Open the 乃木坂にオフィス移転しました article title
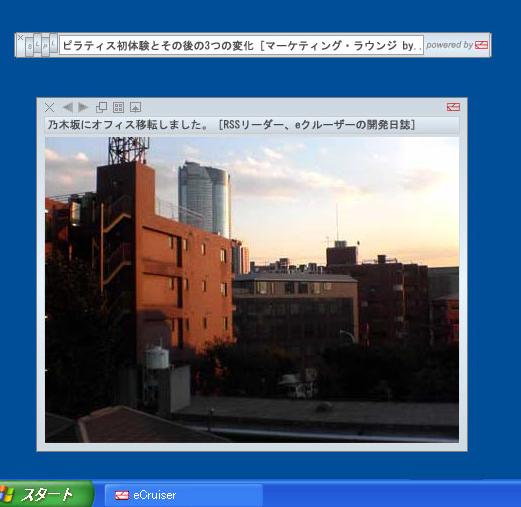Screen dimensions: 521x507 pyautogui.click(x=231, y=125)
